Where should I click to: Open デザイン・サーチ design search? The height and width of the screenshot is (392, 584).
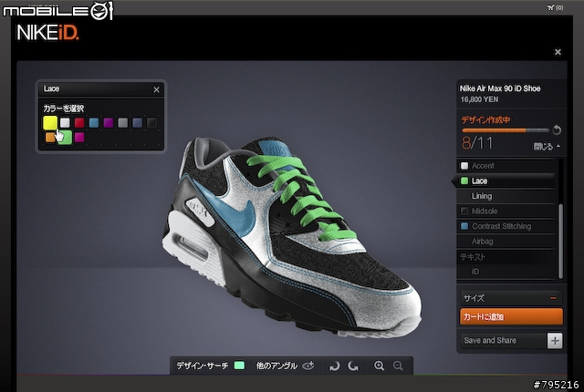pyautogui.click(x=203, y=366)
